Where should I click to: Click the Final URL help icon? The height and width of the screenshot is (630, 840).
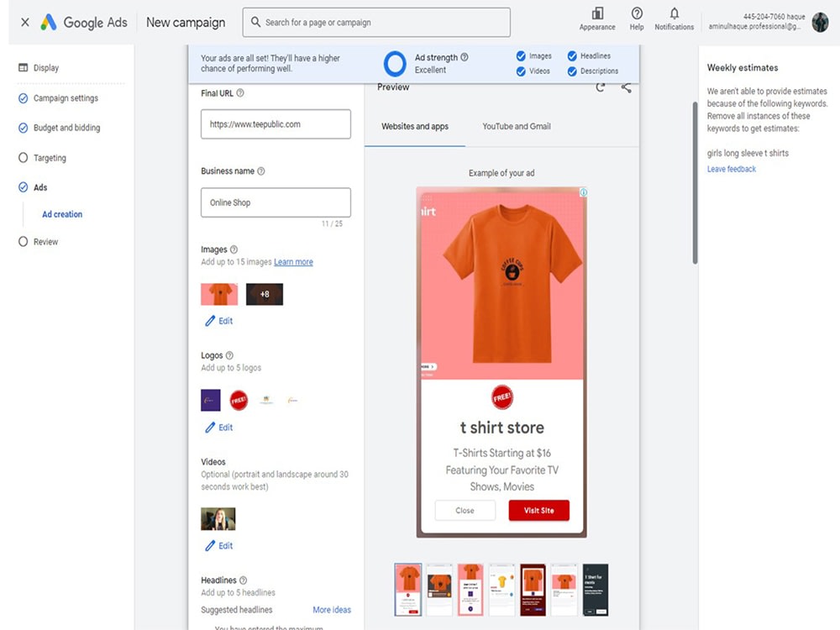tap(240, 93)
